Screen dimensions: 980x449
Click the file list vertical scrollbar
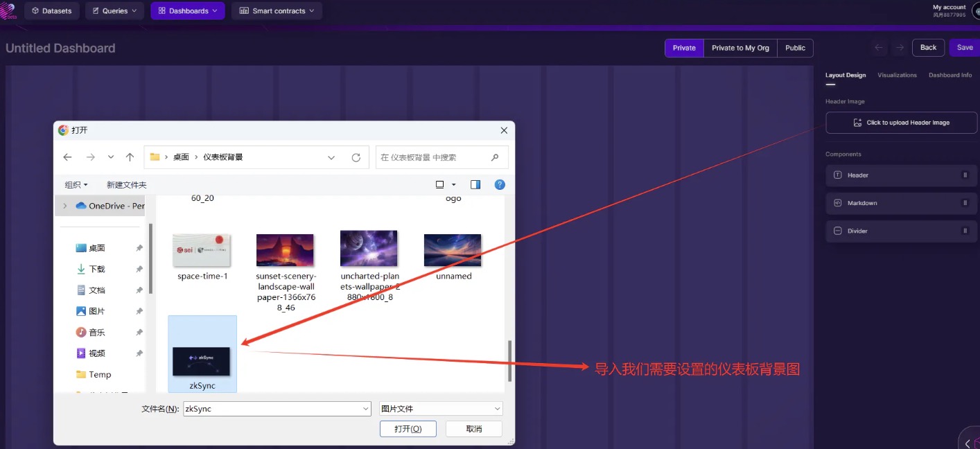(510, 360)
